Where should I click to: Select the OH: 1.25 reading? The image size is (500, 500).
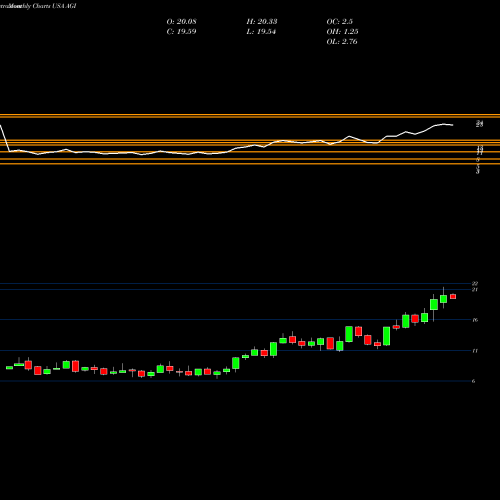(342, 32)
